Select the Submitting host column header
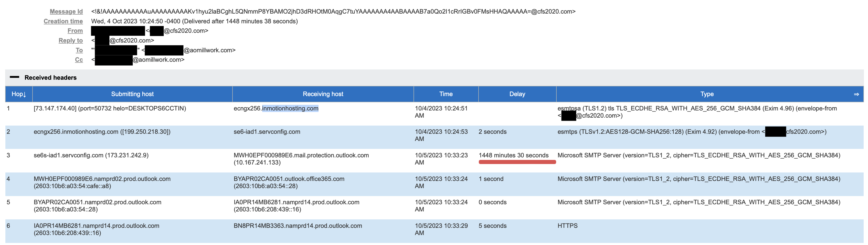The height and width of the screenshot is (245, 868). [x=132, y=94]
